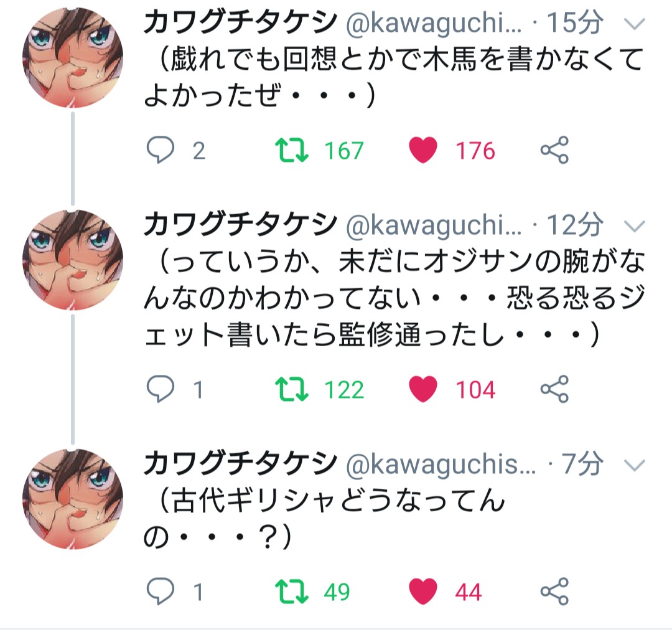Viewport: 672px width, 637px height.
Task: Open カワグチタケシ profile from first tweet name
Action: pyautogui.click(x=240, y=22)
